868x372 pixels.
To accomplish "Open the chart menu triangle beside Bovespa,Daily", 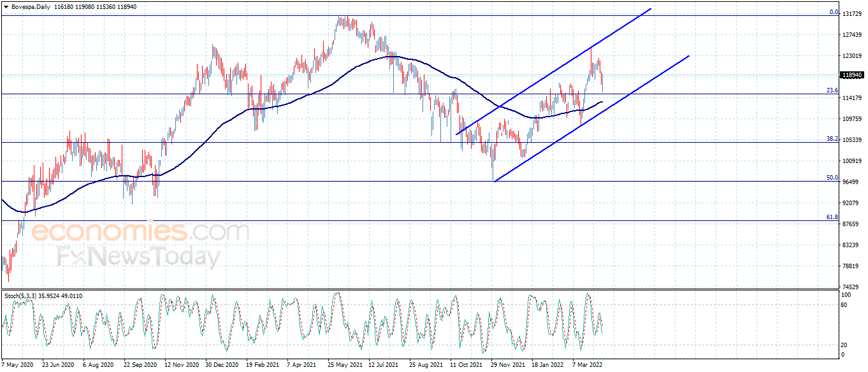I will (6, 6).
